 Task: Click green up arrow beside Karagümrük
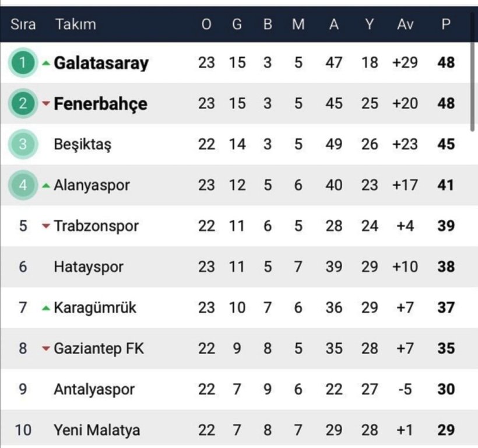tap(45, 309)
